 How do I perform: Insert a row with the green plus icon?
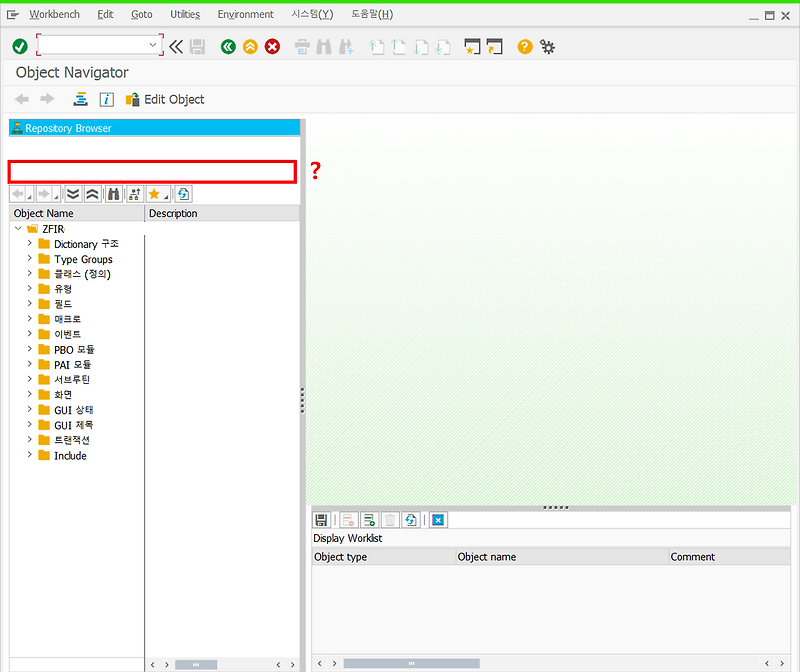pyautogui.click(x=369, y=519)
